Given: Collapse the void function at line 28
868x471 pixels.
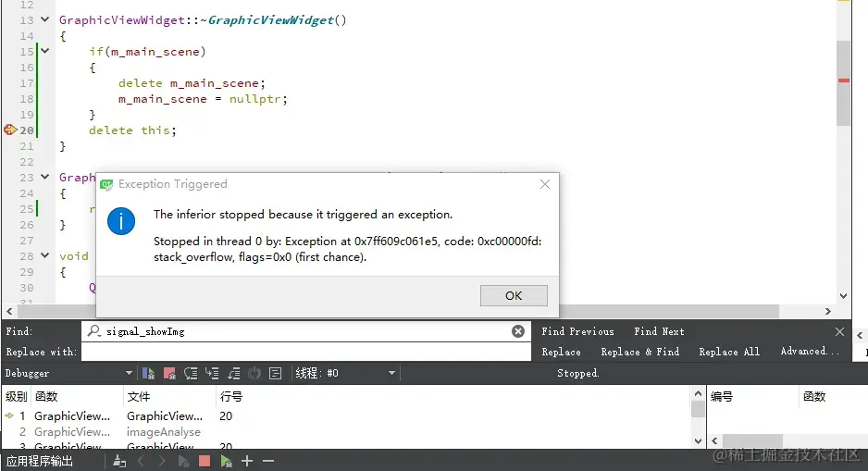Looking at the screenshot, I should tap(44, 255).
